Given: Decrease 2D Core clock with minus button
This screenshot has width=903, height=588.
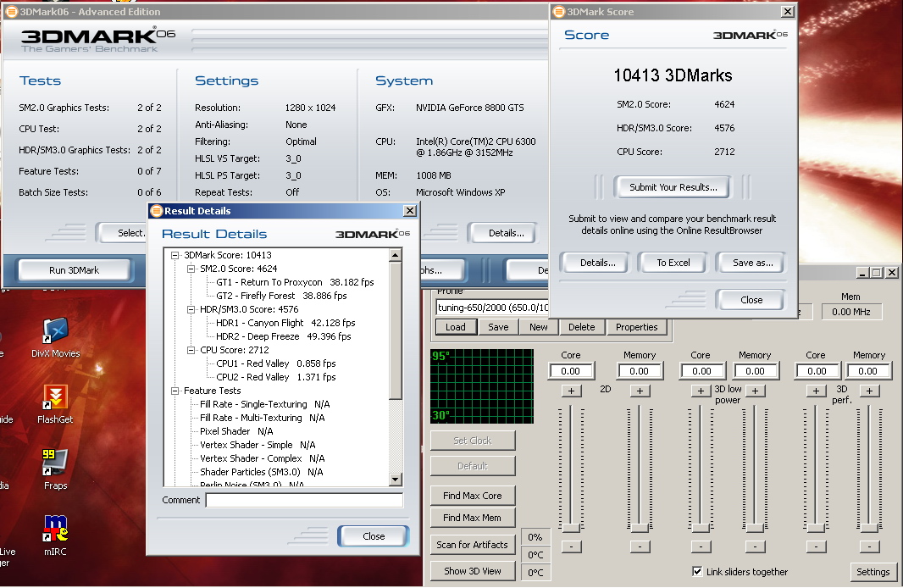Looking at the screenshot, I should click(x=571, y=546).
